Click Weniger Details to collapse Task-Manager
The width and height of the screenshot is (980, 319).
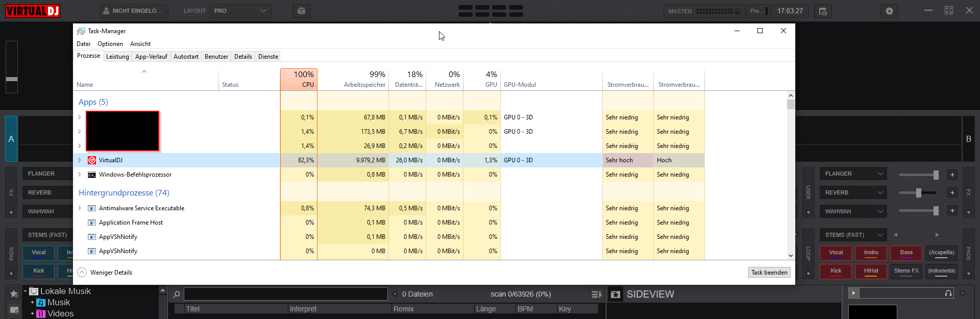click(105, 273)
